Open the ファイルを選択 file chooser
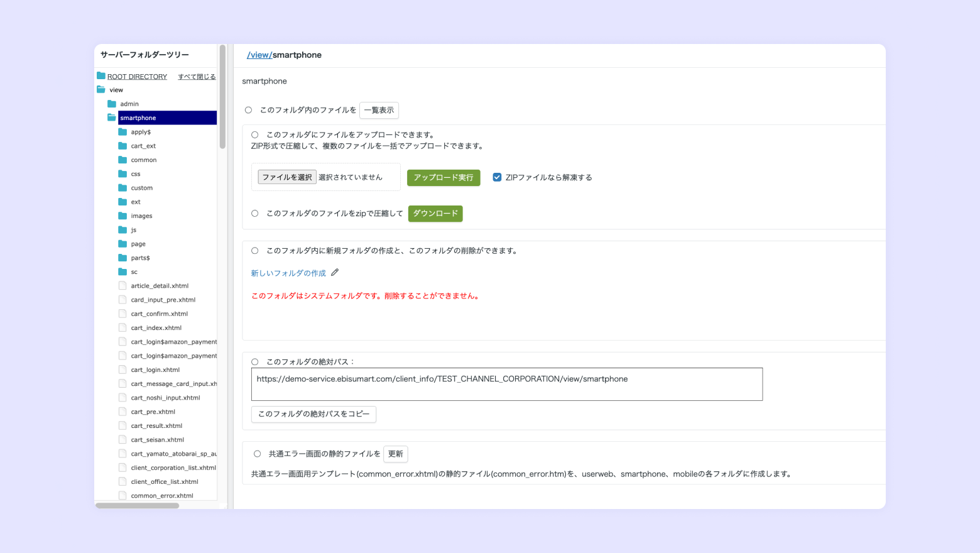This screenshot has width=980, height=553. tap(287, 177)
